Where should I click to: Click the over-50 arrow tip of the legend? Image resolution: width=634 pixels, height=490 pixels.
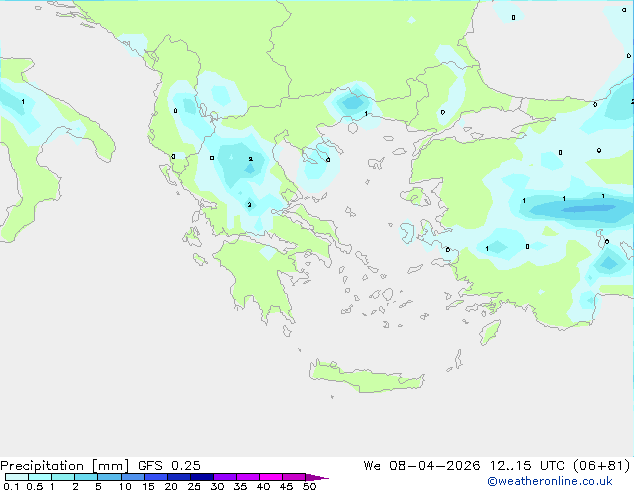[317, 477]
